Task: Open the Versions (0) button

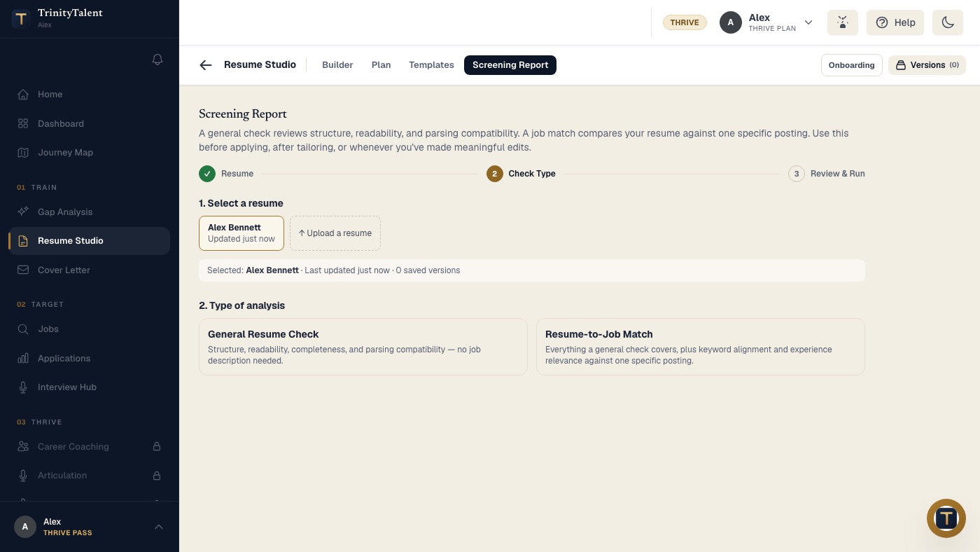Action: point(927,65)
